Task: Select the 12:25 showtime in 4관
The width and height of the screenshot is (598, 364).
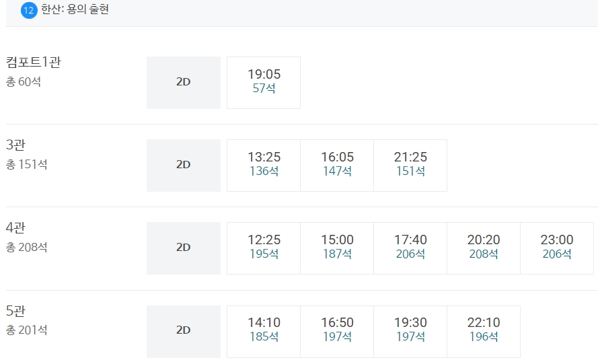Action: point(264,248)
